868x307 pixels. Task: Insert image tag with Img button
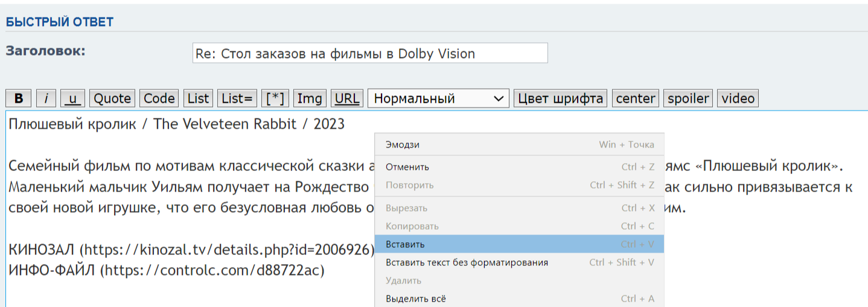pos(310,99)
